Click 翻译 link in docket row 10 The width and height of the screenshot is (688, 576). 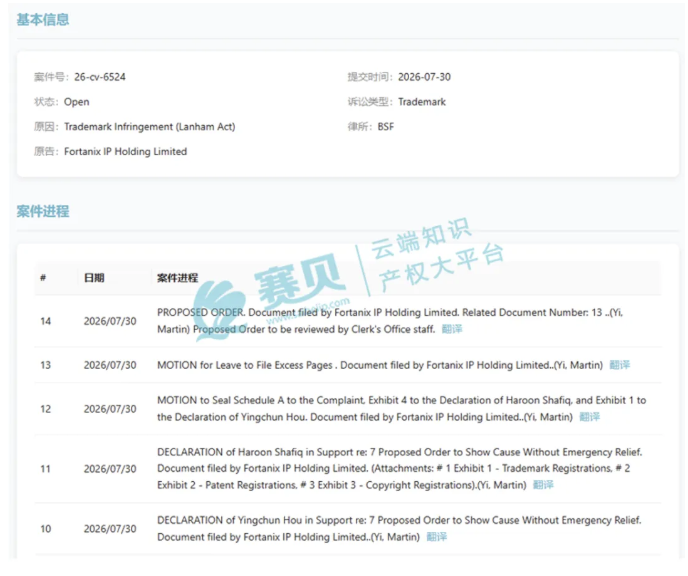tap(437, 537)
